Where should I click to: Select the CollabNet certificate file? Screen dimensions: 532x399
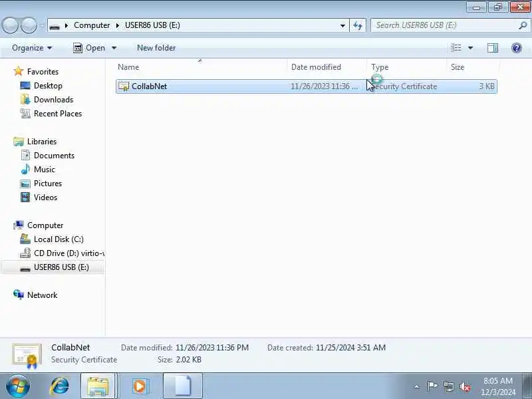pyautogui.click(x=306, y=86)
